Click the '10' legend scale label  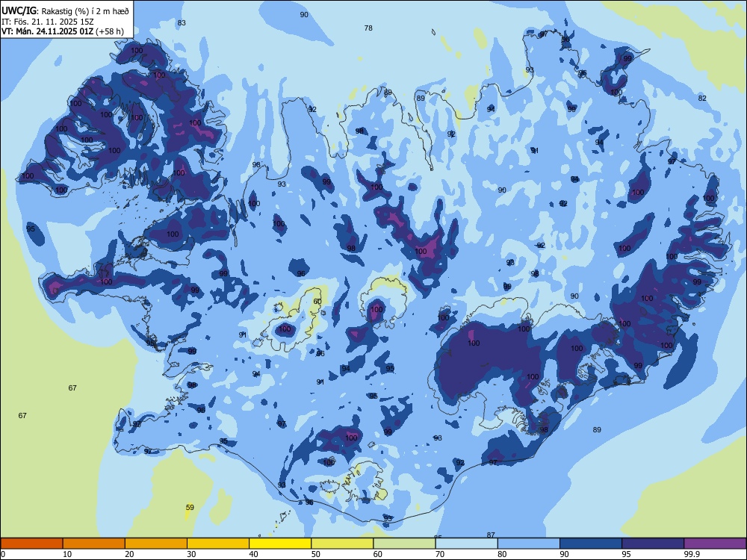(67, 554)
